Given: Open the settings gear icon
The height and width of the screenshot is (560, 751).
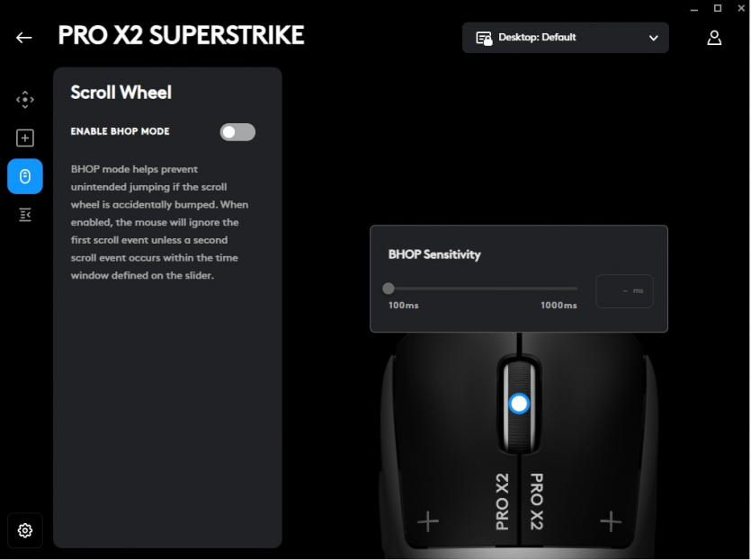Looking at the screenshot, I should coord(25,530).
